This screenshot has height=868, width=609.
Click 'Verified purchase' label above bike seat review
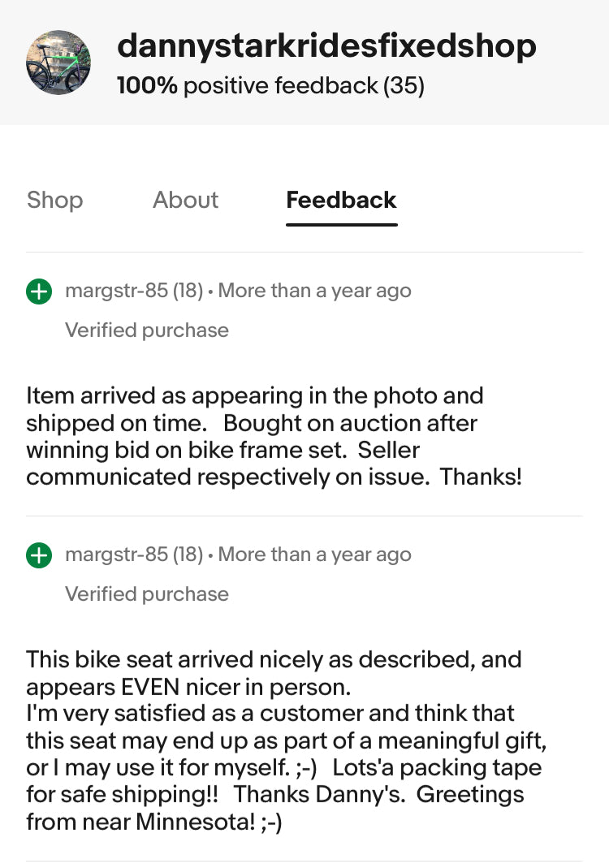click(147, 594)
